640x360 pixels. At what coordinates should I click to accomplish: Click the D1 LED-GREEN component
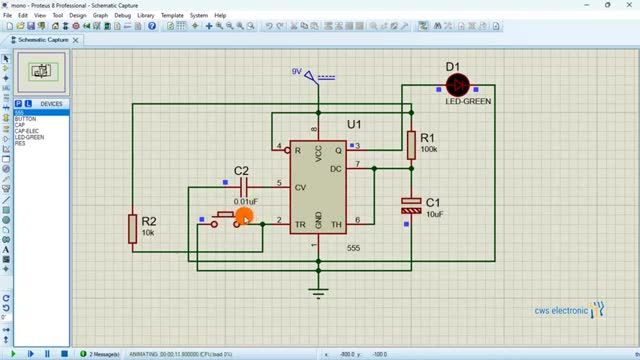[458, 85]
